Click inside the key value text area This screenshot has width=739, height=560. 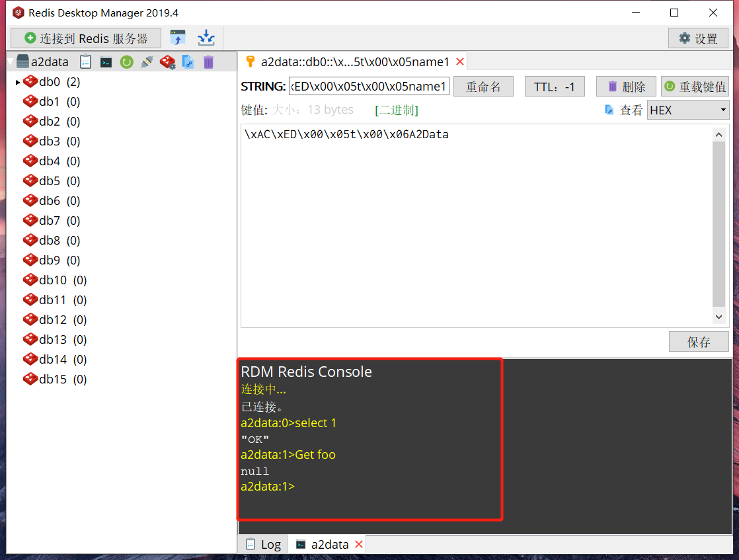pos(476,226)
